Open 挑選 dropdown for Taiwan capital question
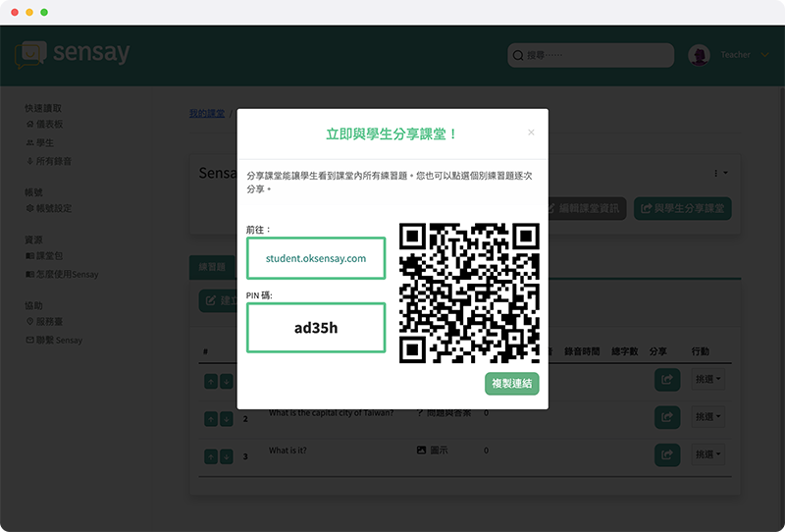Viewport: 785px width, 532px height. pos(707,417)
